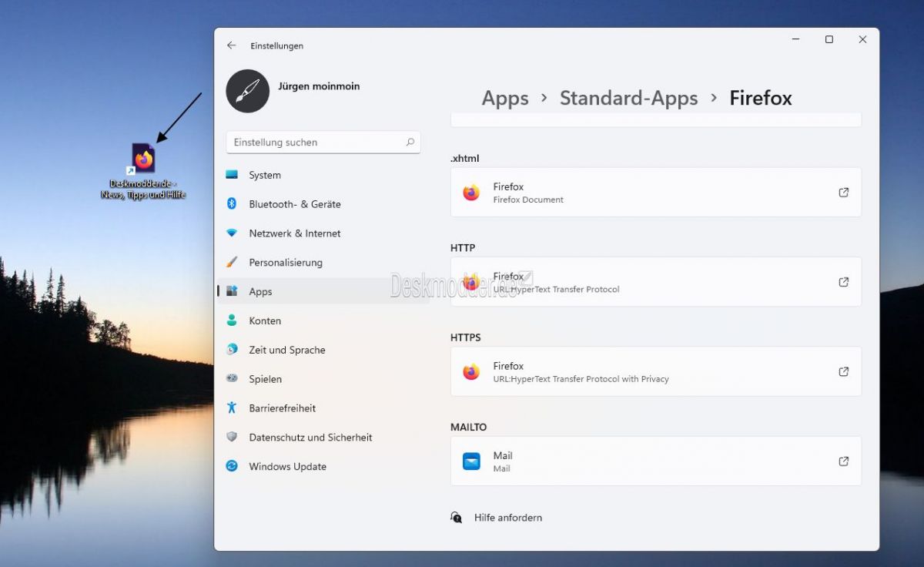This screenshot has width=924, height=567.
Task: Click the Firefox icon beside the .xhtml entry
Action: pos(470,192)
